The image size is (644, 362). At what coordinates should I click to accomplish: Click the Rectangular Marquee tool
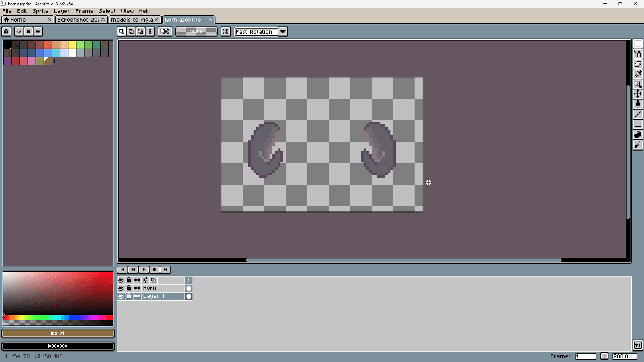(638, 44)
